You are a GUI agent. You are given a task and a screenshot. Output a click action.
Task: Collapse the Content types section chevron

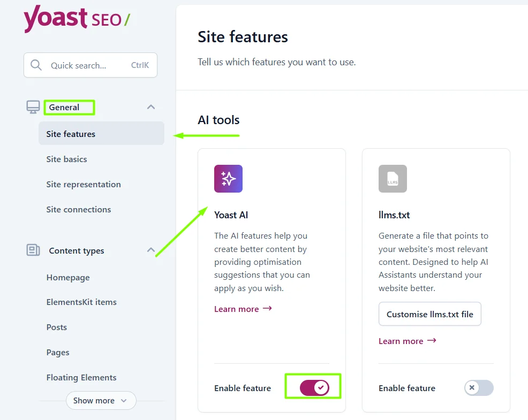[151, 250]
